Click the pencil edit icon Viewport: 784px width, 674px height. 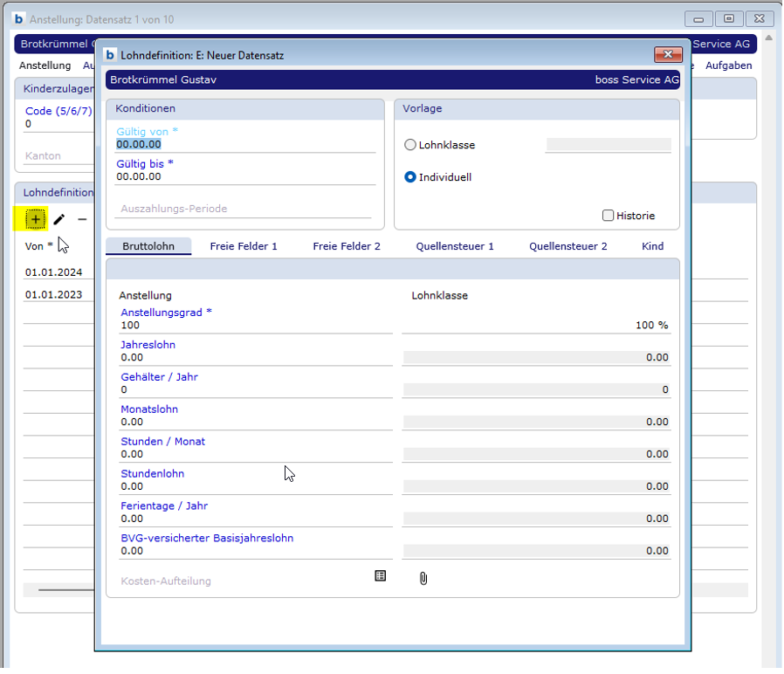click(59, 219)
